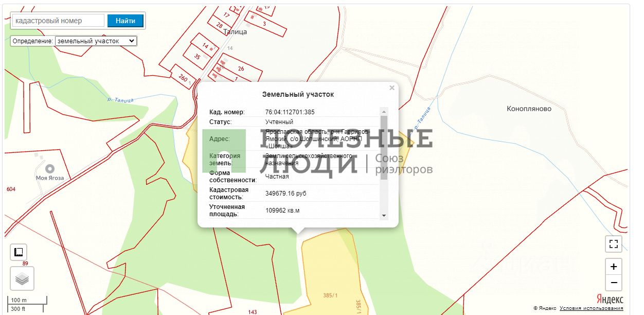Click parcel number 604 on the map

pos(11,189)
